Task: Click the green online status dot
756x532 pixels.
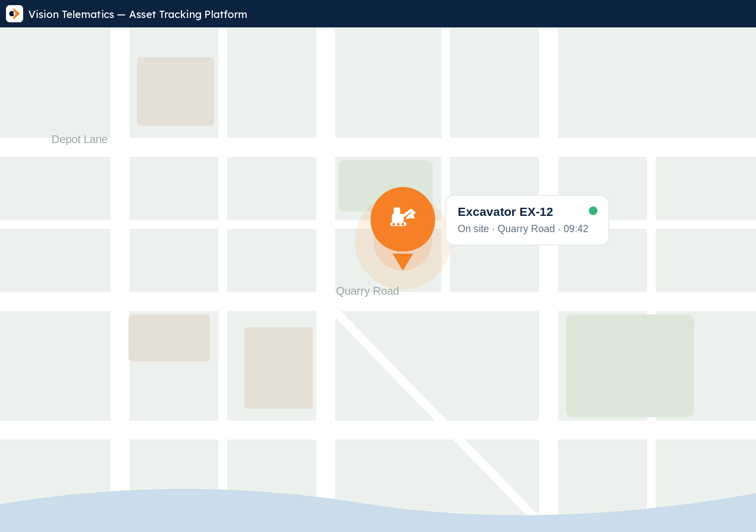Action: point(593,211)
